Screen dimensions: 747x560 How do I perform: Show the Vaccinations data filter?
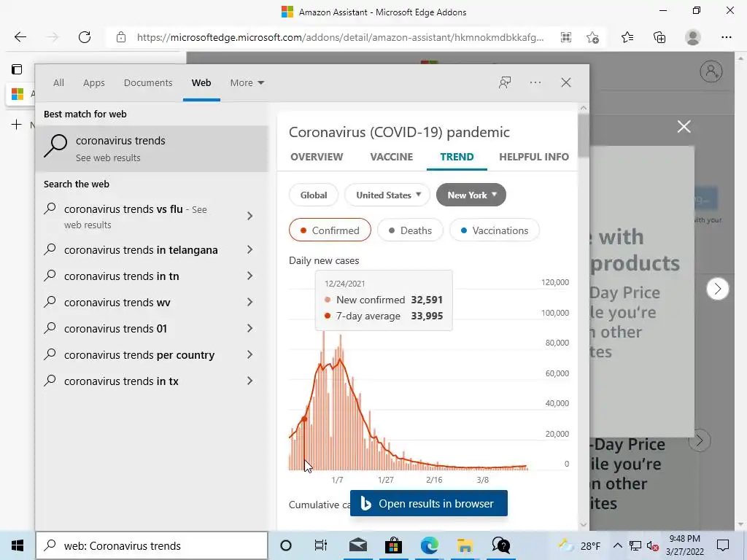pos(494,230)
